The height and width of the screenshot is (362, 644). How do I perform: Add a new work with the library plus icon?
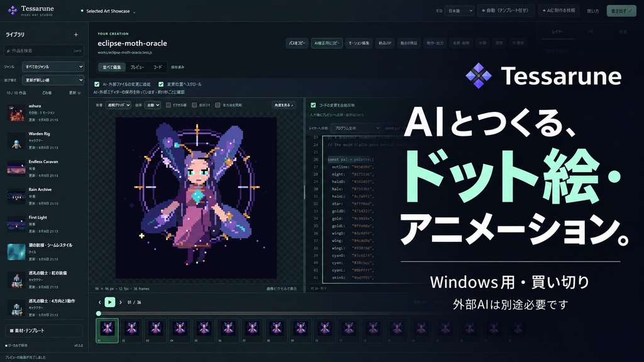pyautogui.click(x=76, y=35)
